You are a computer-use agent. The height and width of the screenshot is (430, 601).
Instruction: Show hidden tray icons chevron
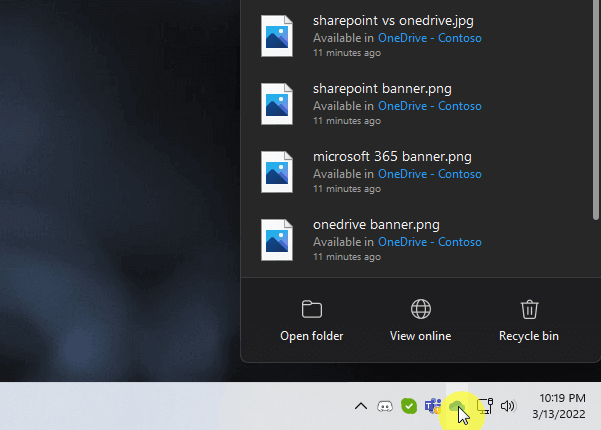tap(361, 406)
